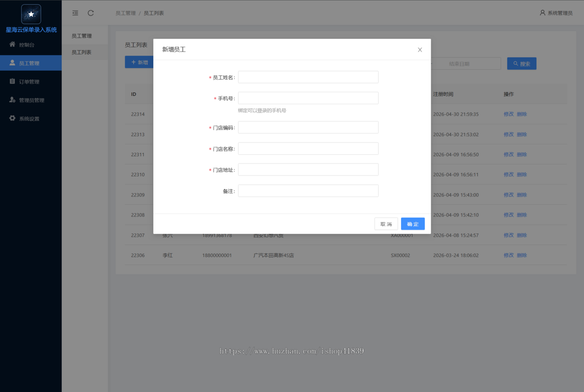Open 订单管理 menu item
The image size is (584, 392).
click(31, 82)
